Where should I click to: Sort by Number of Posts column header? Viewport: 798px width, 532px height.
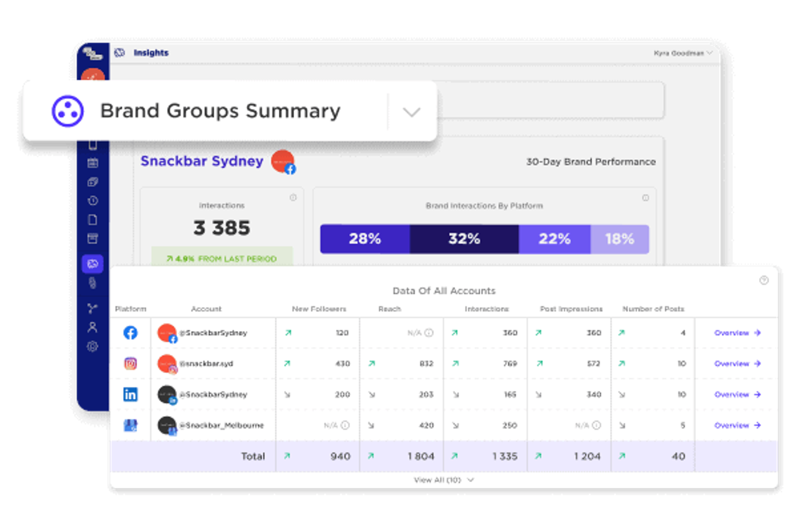pyautogui.click(x=653, y=309)
